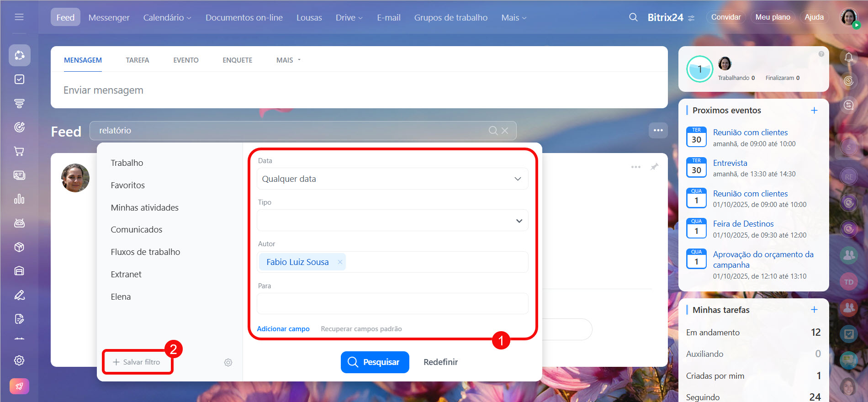Viewport: 868px width, 402px height.
Task: Open the shopping cart icon in sidebar
Action: coord(19,151)
